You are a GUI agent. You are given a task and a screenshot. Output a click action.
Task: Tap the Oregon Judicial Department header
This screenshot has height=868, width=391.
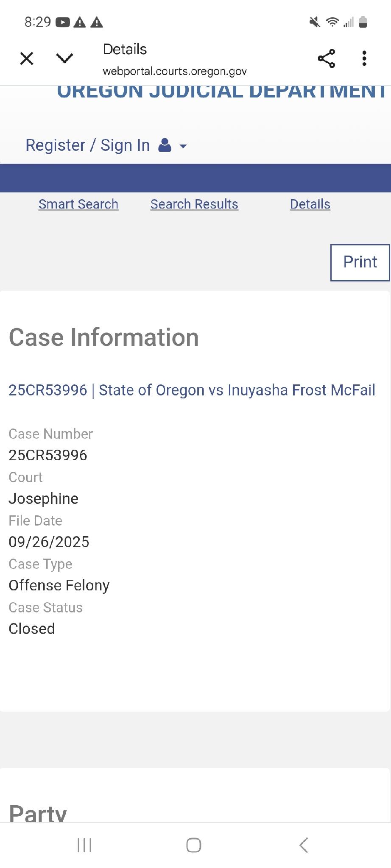pos(221,92)
